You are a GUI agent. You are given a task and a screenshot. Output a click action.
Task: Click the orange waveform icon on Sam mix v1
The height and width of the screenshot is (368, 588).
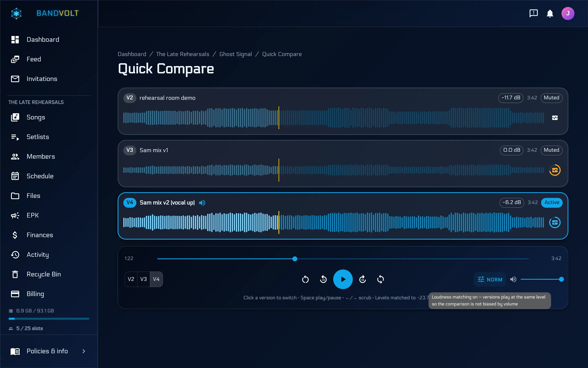[555, 170]
